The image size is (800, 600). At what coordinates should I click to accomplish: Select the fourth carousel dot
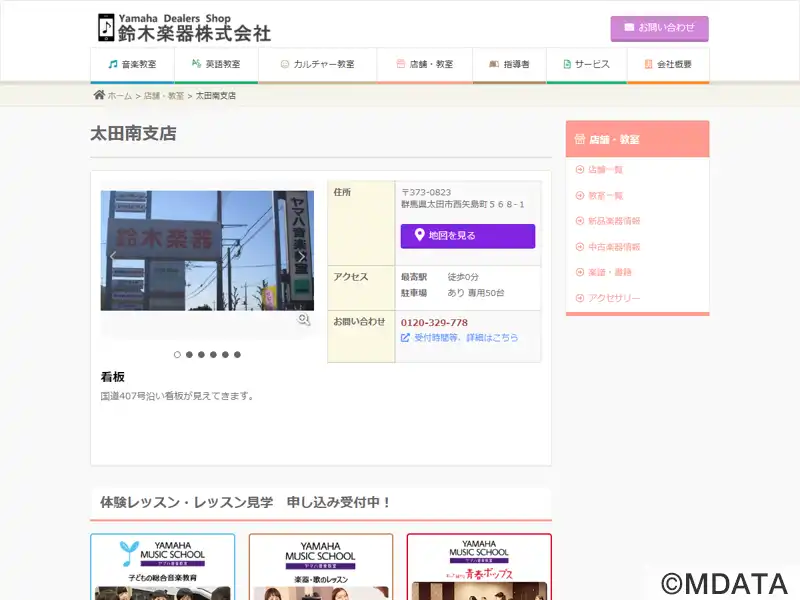click(x=213, y=355)
